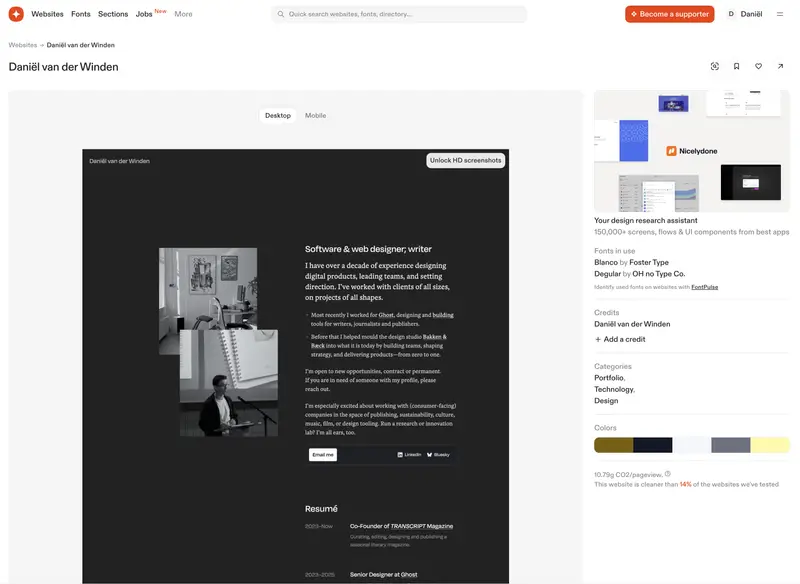Click the share arrow icon
The width and height of the screenshot is (800, 584).
pyautogui.click(x=780, y=64)
